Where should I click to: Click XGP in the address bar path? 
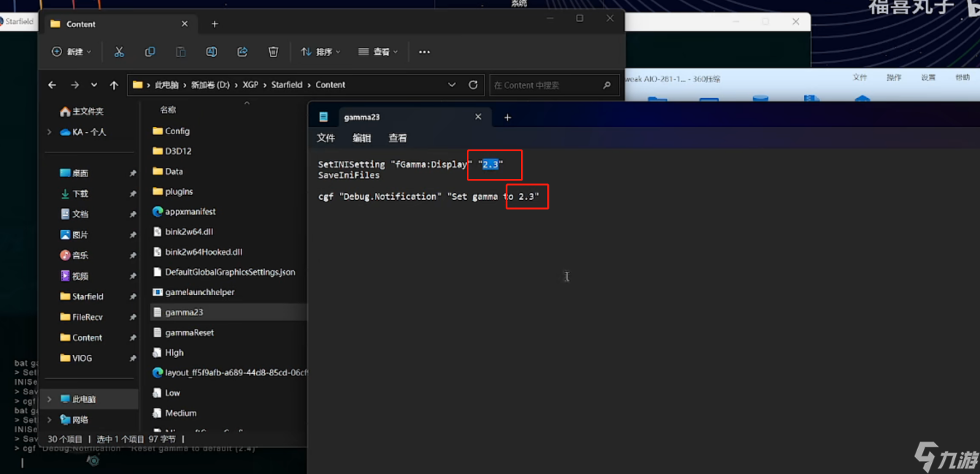pyautogui.click(x=250, y=85)
